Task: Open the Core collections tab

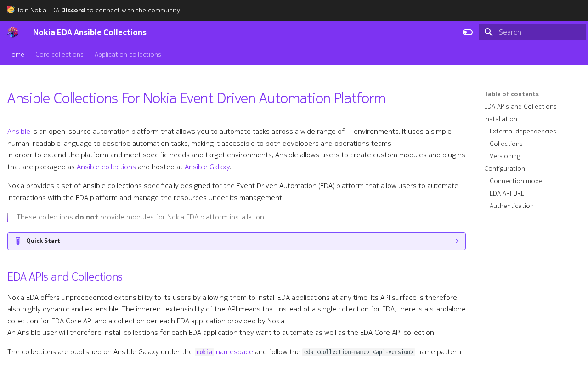Action: (x=59, y=54)
